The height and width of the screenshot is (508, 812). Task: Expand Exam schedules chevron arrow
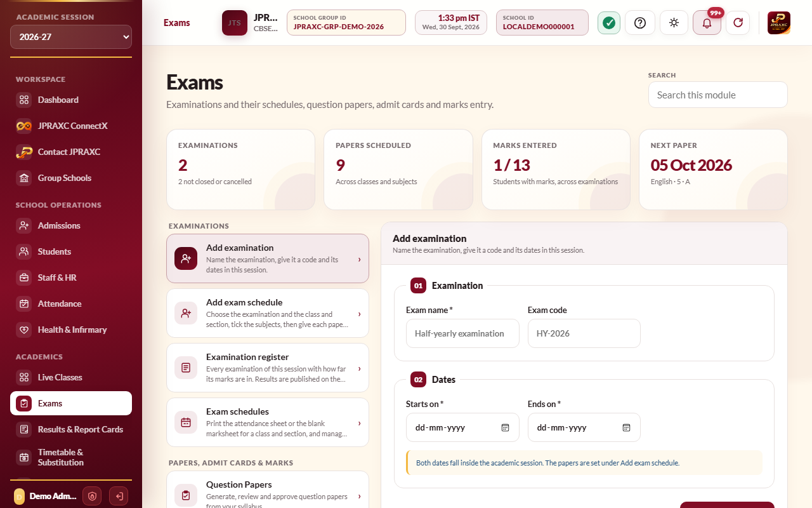coord(359,423)
